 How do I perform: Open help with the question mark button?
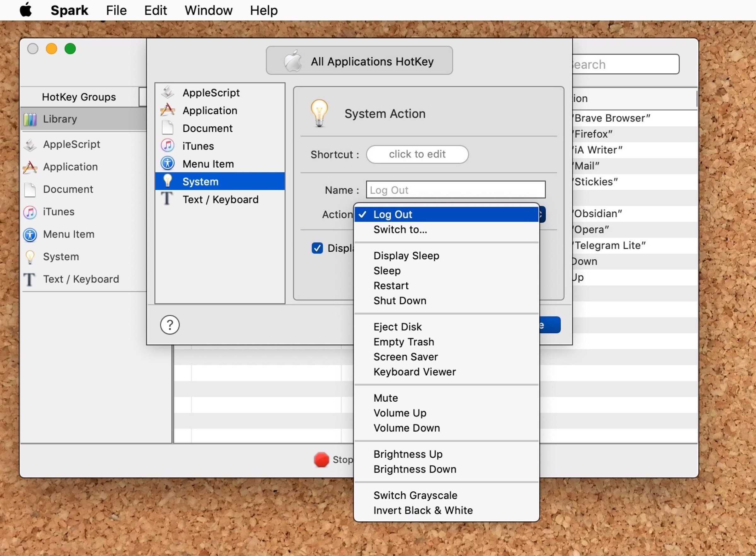pos(169,325)
